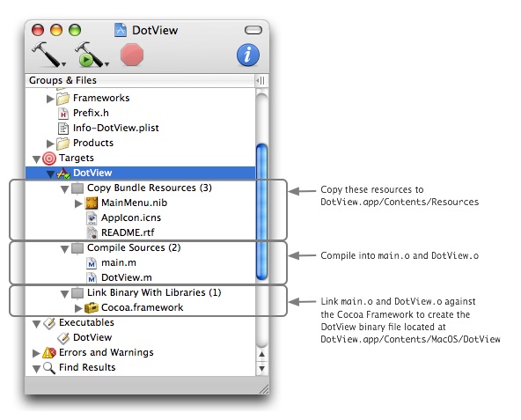Select Info-DotView.plist file name
Viewport: 521px width, 420px height.
tap(116, 128)
